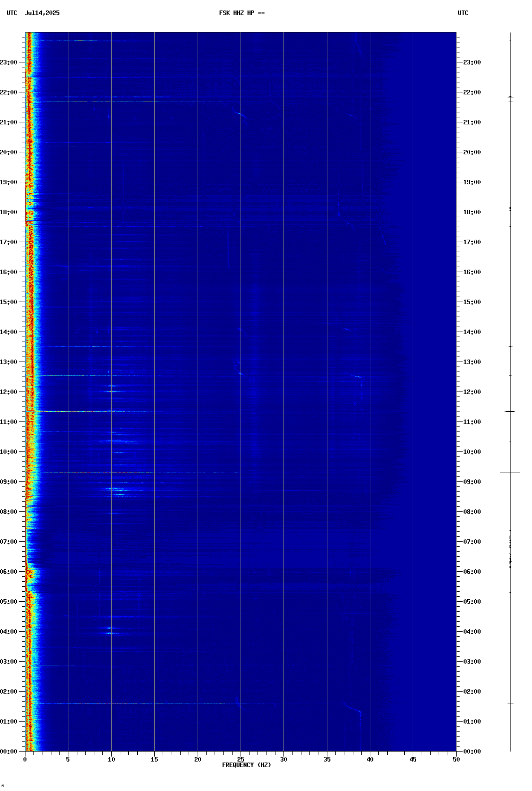Click the 0 Hz tick label on frequency axis
The width and height of the screenshot is (532, 791).
[x=25, y=760]
